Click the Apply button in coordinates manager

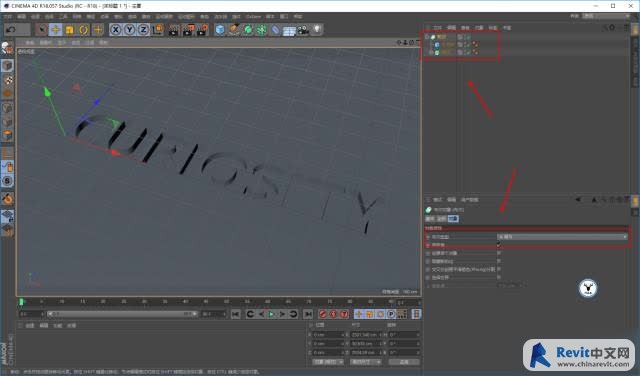404,362
